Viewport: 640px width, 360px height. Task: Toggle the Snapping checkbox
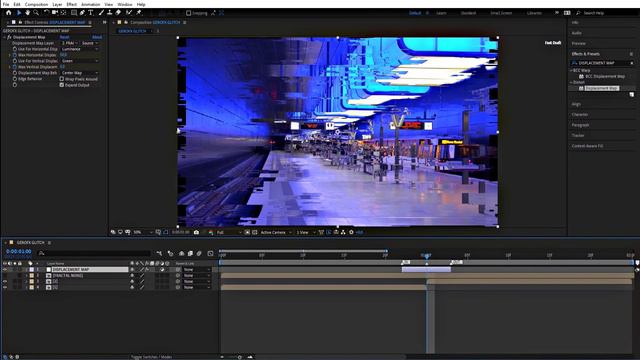pos(189,13)
